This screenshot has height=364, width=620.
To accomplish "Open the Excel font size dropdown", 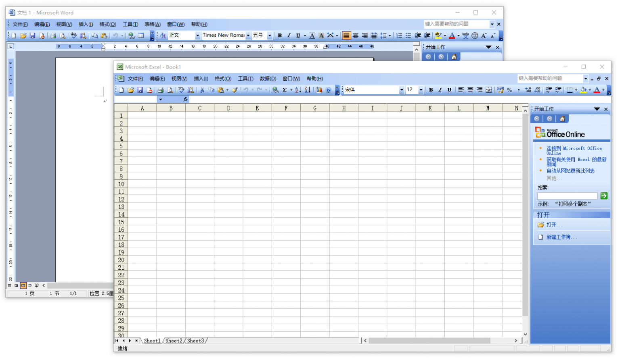I will (421, 90).
